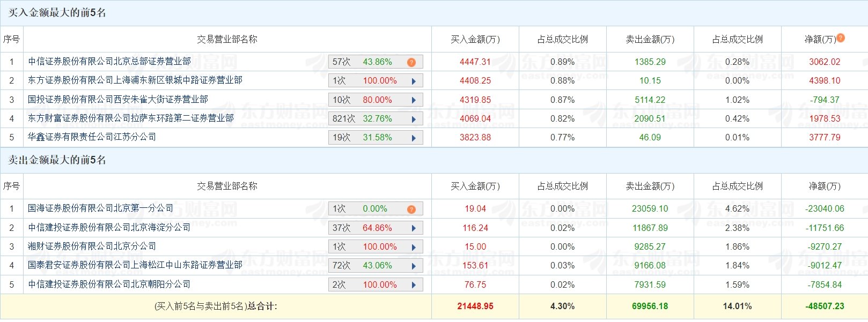Select net amount 3777.79
The height and width of the screenshot is (322, 868).
pyautogui.click(x=825, y=138)
